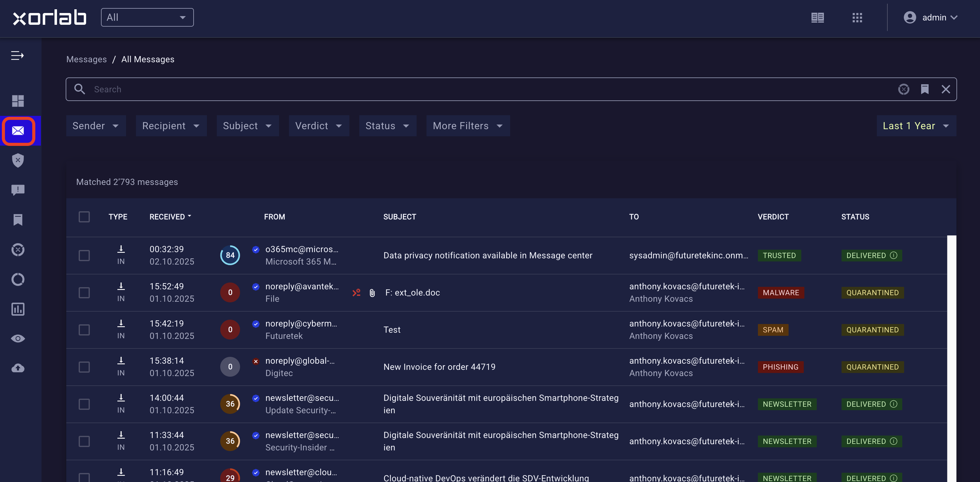Open the dashboard sidebar icon
This screenshot has height=482, width=980.
[18, 101]
